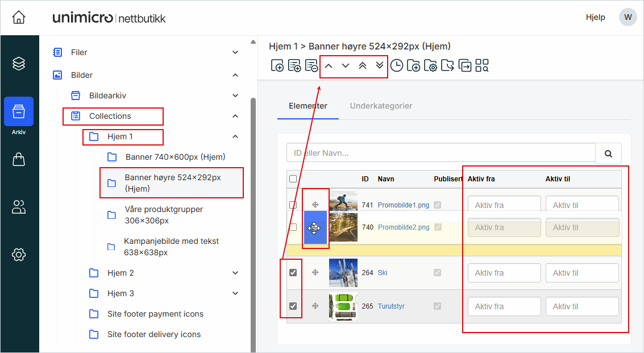Click the add new folder icon
644x353 pixels.
point(414,66)
